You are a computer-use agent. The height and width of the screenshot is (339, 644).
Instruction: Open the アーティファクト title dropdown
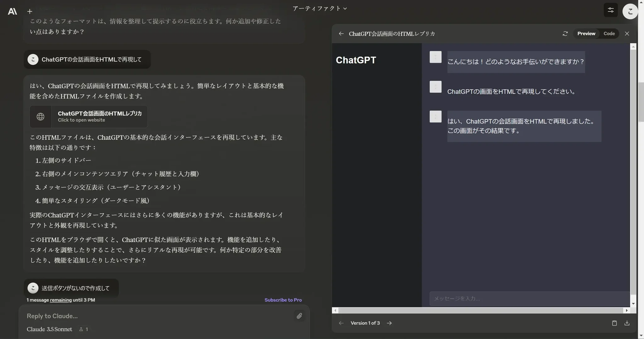pyautogui.click(x=319, y=8)
